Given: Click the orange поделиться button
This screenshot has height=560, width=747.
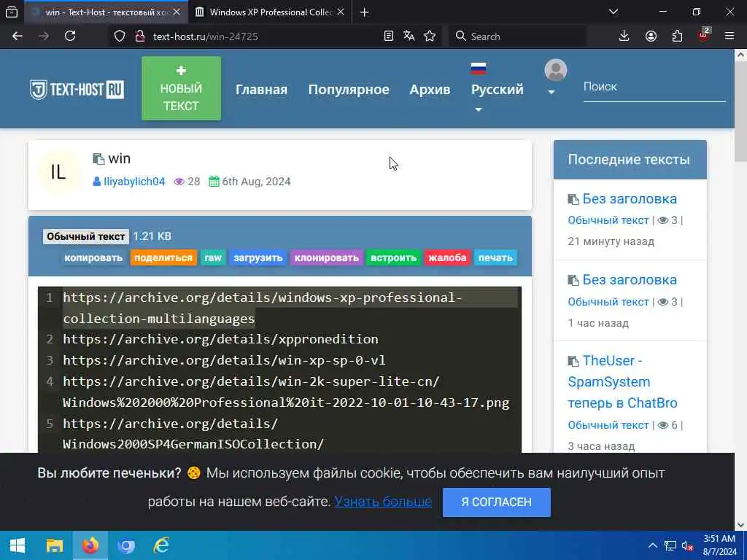Looking at the screenshot, I should (x=163, y=257).
